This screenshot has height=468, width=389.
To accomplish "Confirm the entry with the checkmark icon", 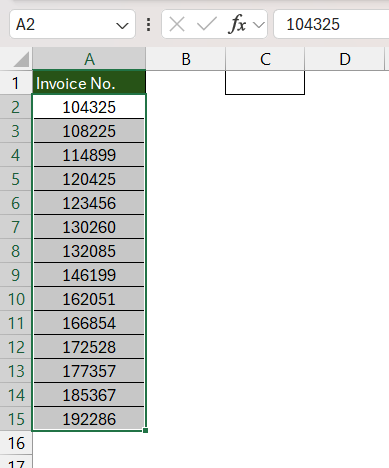I will (x=207, y=25).
